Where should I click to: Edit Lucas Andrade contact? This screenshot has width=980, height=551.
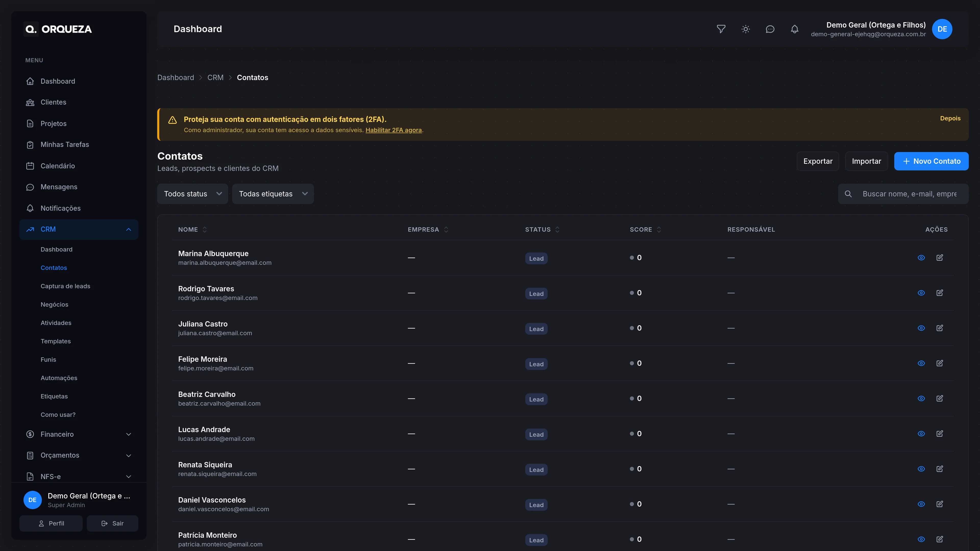pos(940,433)
